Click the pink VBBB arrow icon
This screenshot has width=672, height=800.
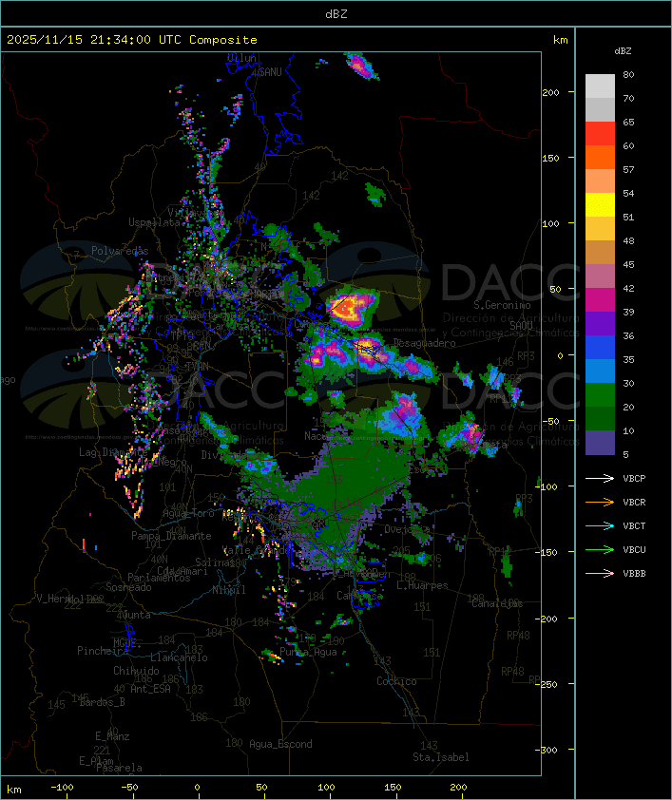[600, 573]
